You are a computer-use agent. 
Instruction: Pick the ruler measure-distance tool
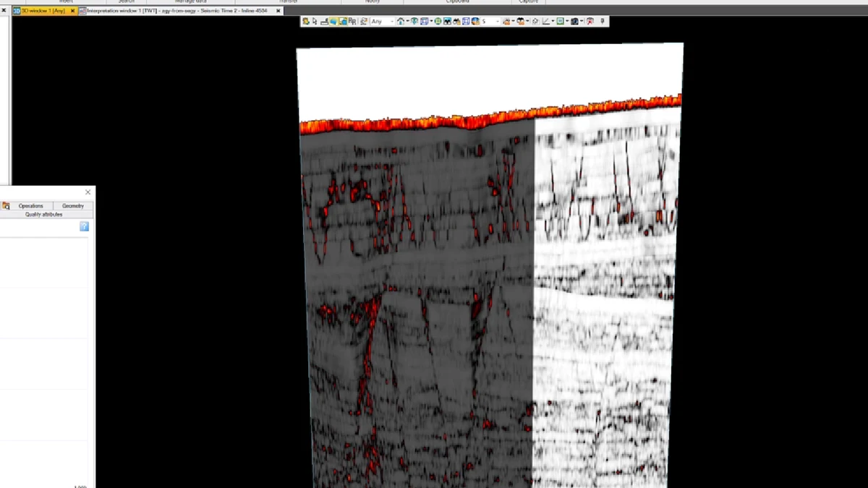tap(324, 22)
